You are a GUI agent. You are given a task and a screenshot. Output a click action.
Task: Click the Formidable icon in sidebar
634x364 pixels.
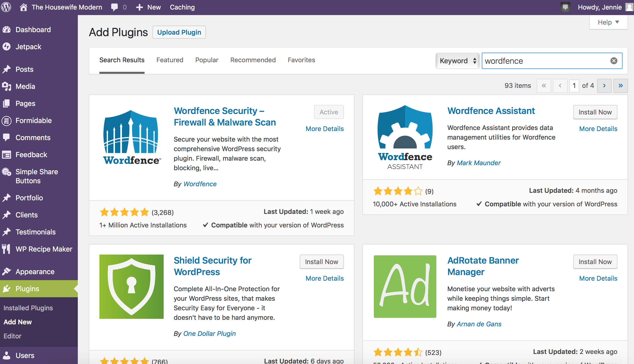click(x=7, y=120)
